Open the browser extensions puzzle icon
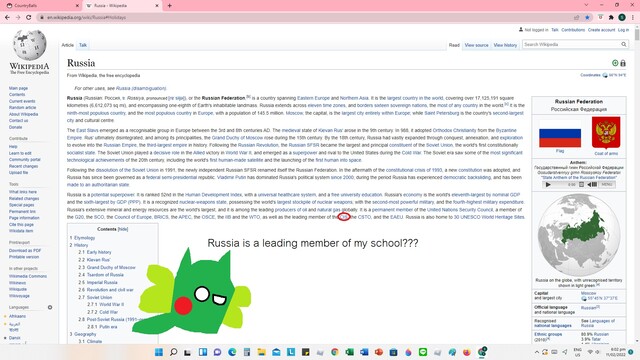This screenshot has height=360, width=640. pyautogui.click(x=611, y=17)
